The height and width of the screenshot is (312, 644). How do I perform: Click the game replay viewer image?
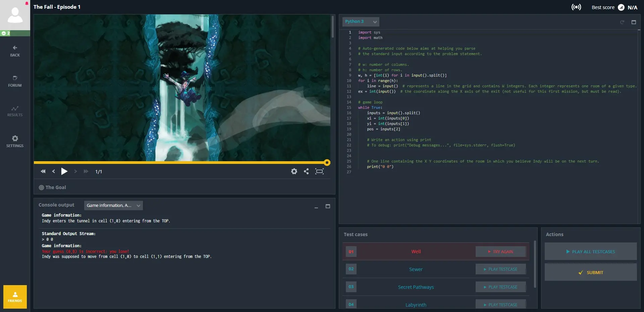[x=182, y=88]
